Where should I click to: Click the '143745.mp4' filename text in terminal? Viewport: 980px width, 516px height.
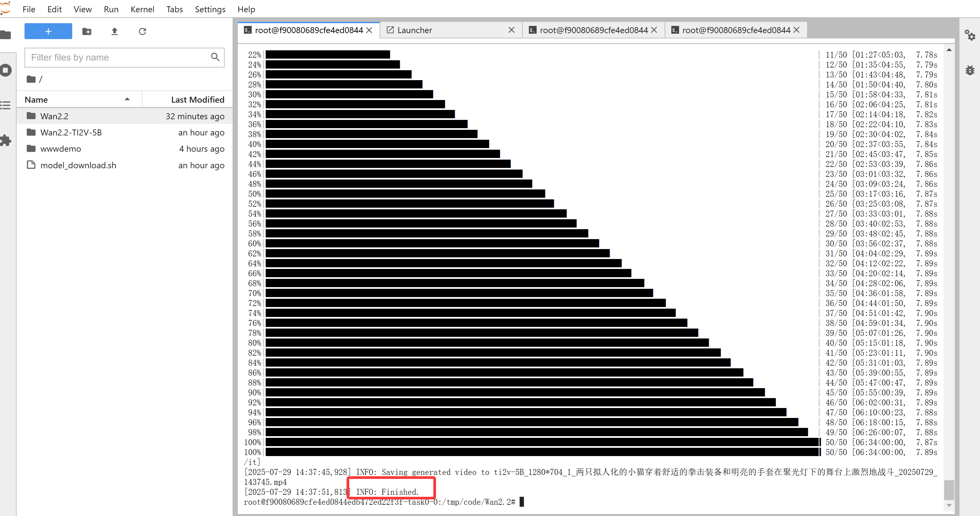(265, 482)
